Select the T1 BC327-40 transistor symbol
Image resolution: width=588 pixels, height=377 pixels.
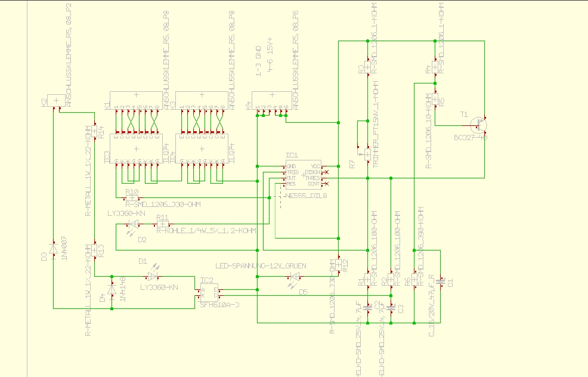[479, 125]
